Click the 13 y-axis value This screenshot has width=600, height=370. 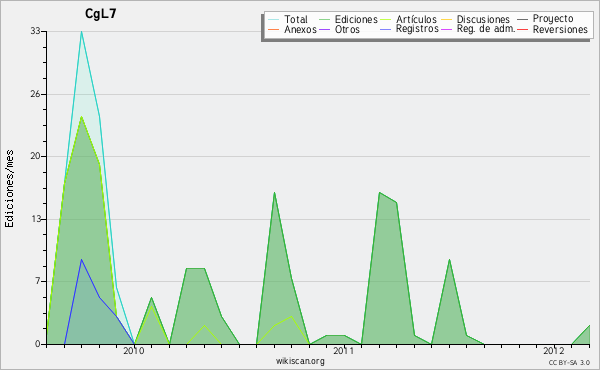pos(35,219)
